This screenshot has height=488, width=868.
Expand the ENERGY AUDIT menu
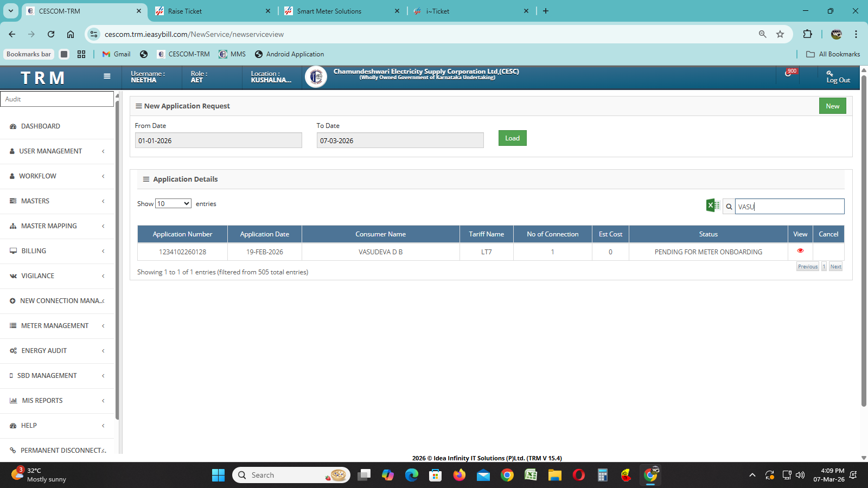(57, 351)
